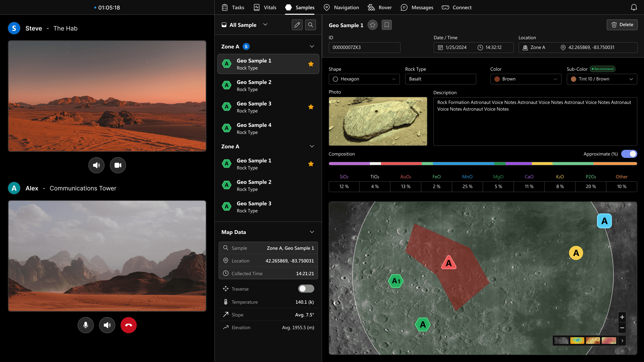Hang up Alex's call with red button

pos(128,325)
